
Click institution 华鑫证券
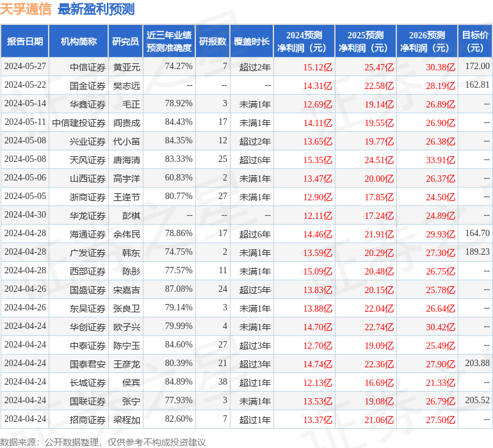pyautogui.click(x=88, y=104)
